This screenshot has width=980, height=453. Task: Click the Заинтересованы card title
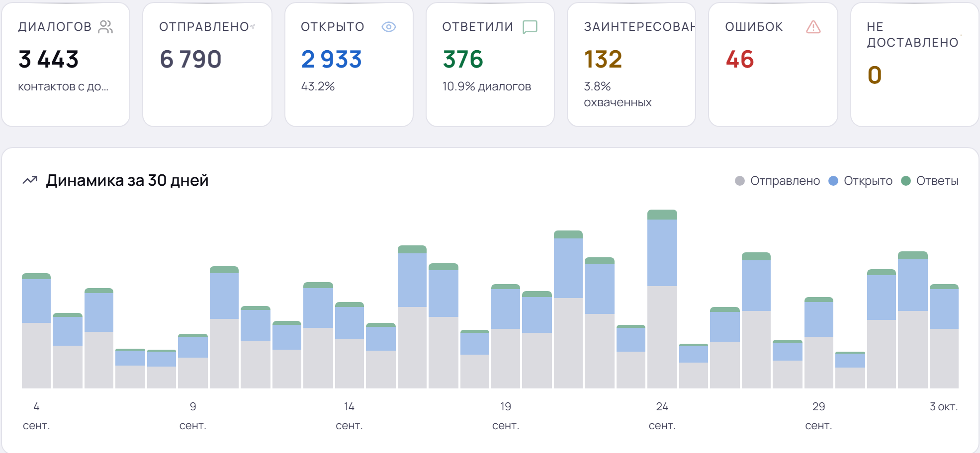pos(639,27)
